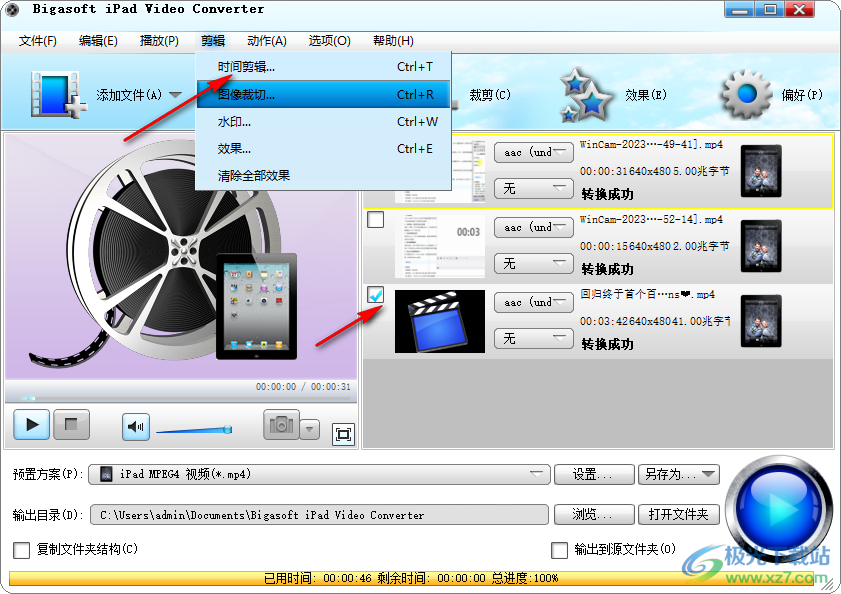This screenshot has width=841, height=594.
Task: Open audio track dropdown for 49-41 file
Action: (534, 152)
